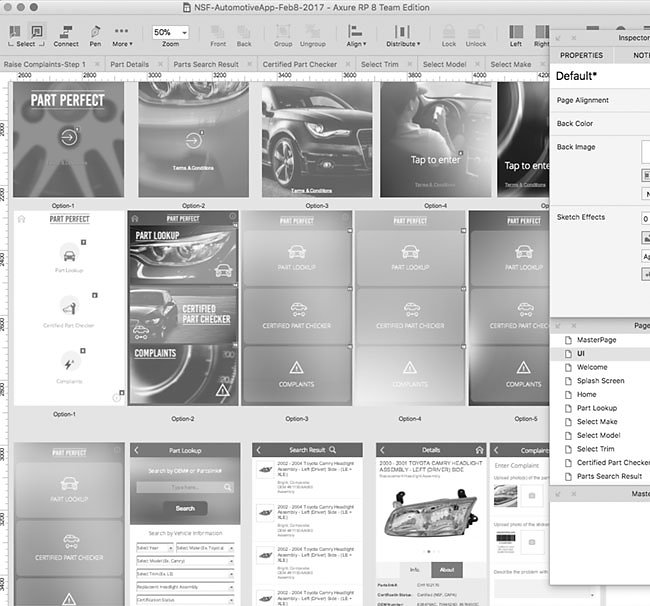Select the Part Lookup page
The width and height of the screenshot is (650, 606).
coord(597,408)
